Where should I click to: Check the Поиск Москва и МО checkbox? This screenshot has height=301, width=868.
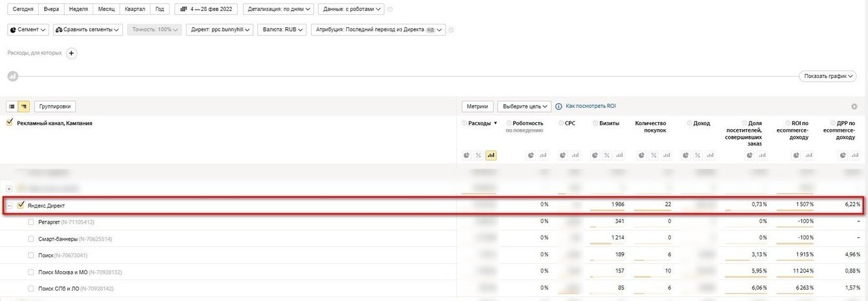click(31, 272)
